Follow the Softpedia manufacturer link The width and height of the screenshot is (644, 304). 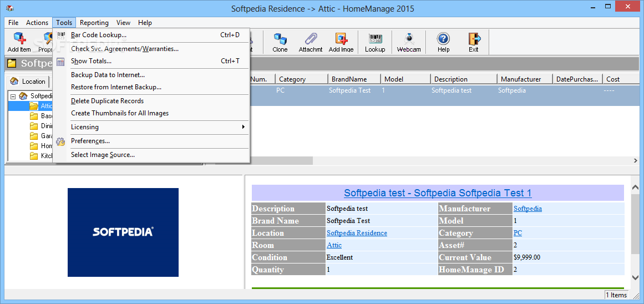pos(528,208)
